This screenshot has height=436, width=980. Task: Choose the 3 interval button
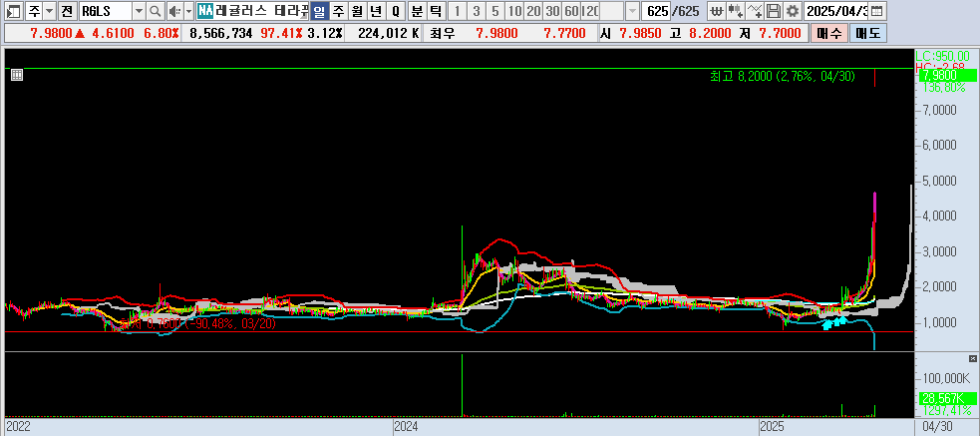477,11
